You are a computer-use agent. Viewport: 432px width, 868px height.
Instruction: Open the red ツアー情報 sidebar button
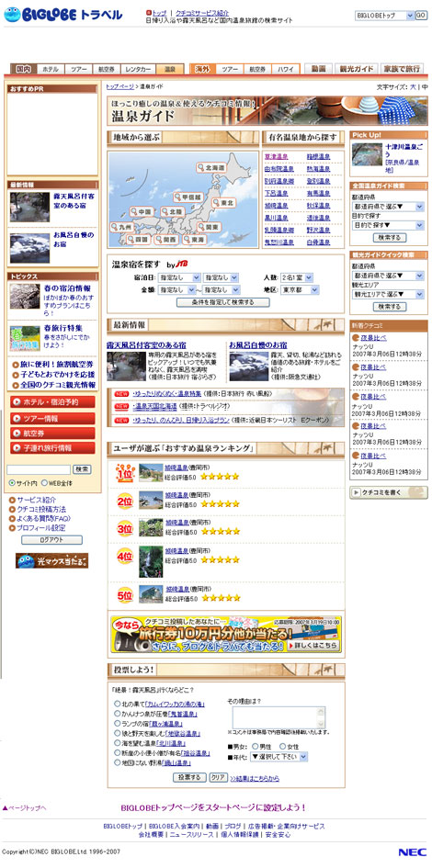pos(52,417)
